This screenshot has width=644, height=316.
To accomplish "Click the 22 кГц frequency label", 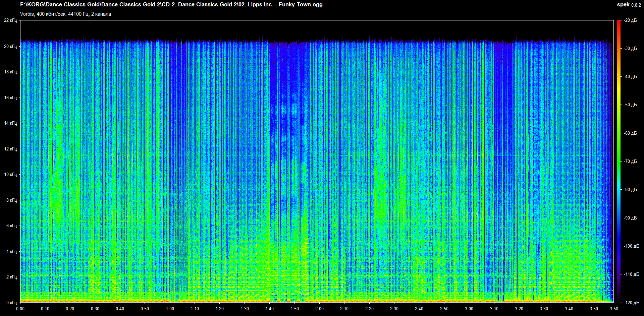I will pos(10,20).
